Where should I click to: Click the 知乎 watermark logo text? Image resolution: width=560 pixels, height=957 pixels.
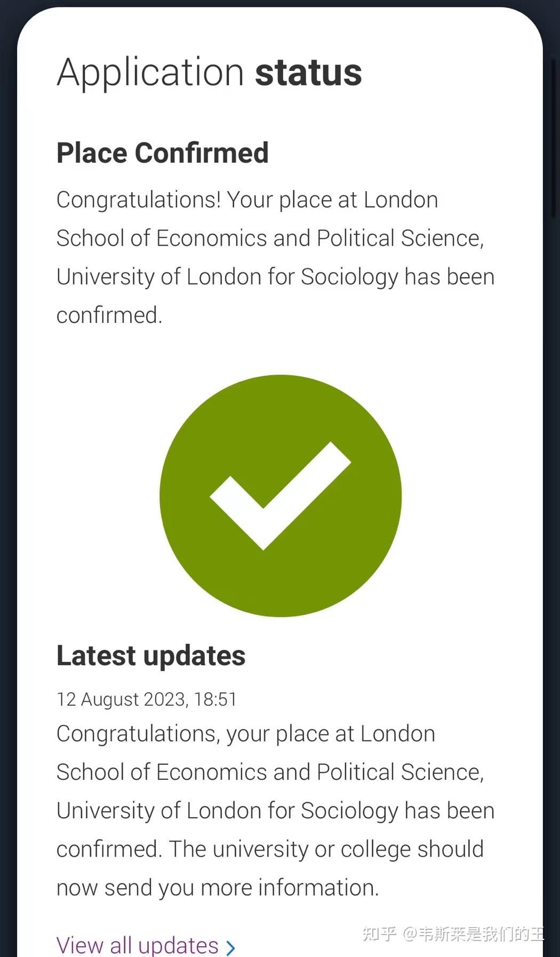pos(379,934)
